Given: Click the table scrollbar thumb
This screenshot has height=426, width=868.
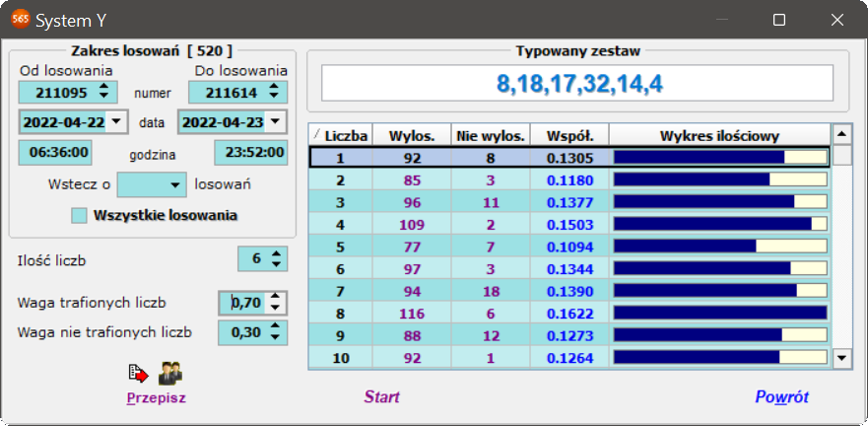Looking at the screenshot, I should point(842,155).
